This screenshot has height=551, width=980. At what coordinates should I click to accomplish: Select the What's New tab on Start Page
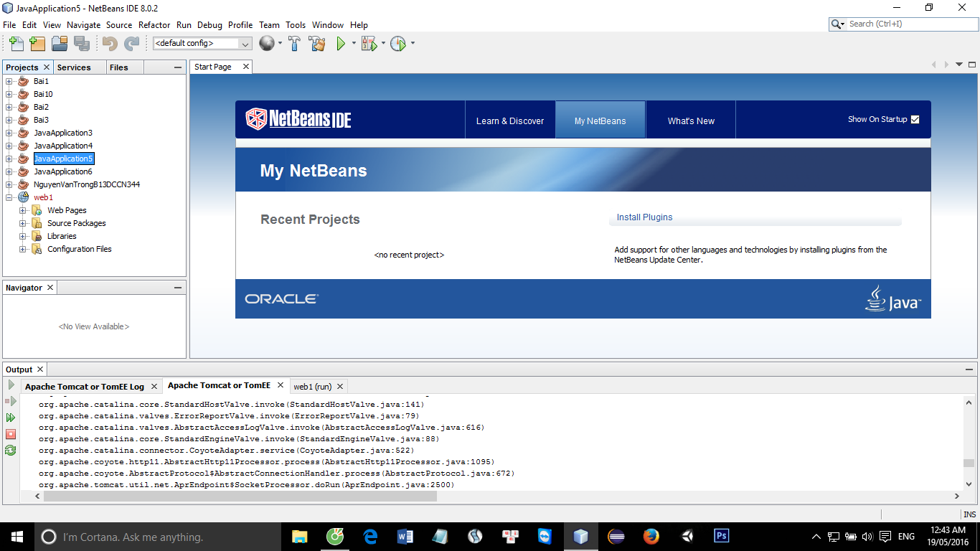690,120
